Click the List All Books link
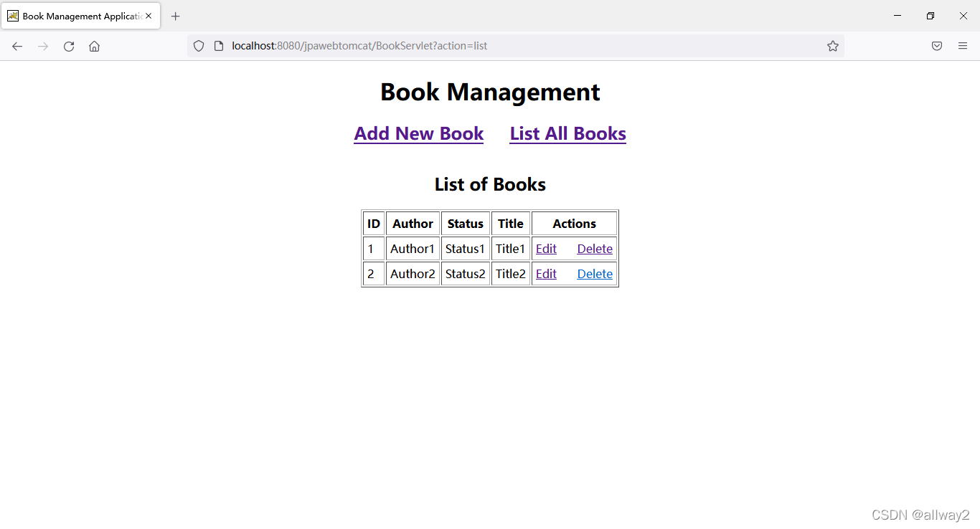The height and width of the screenshot is (529, 980). (567, 133)
